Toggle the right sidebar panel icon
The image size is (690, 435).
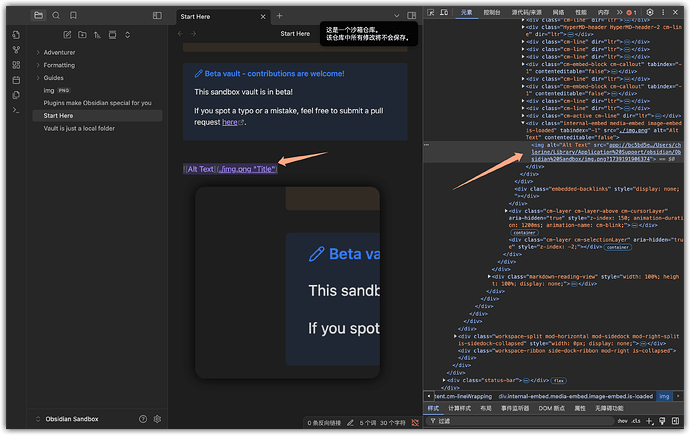[412, 16]
